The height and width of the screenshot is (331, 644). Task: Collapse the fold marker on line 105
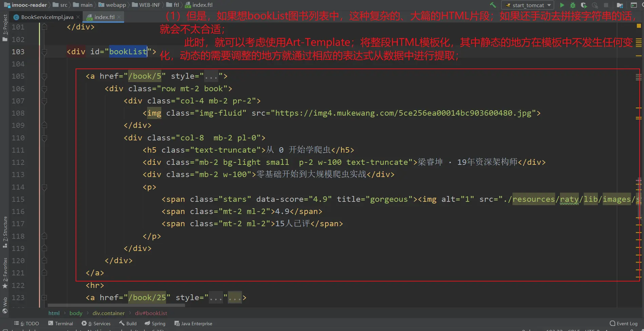pos(44,76)
